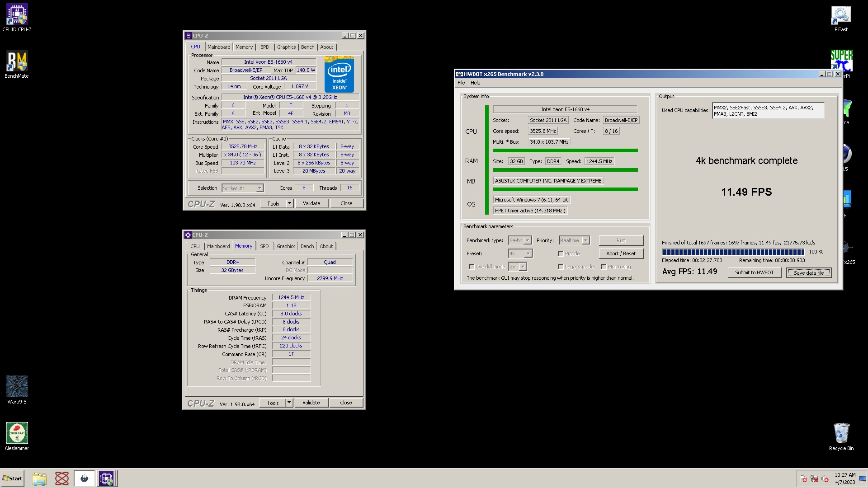868x488 pixels.
Task: Click Validate button in upper CPU-Z
Action: pos(311,203)
